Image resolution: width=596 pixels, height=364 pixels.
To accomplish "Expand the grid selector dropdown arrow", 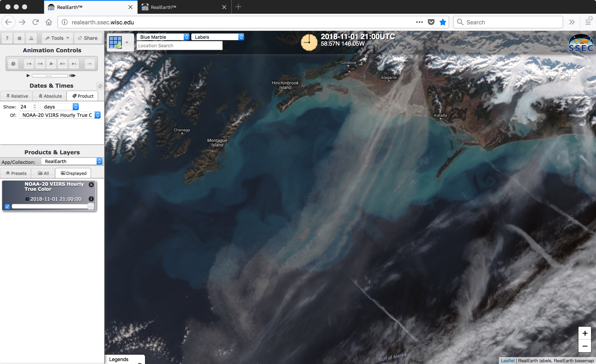I will (x=127, y=42).
